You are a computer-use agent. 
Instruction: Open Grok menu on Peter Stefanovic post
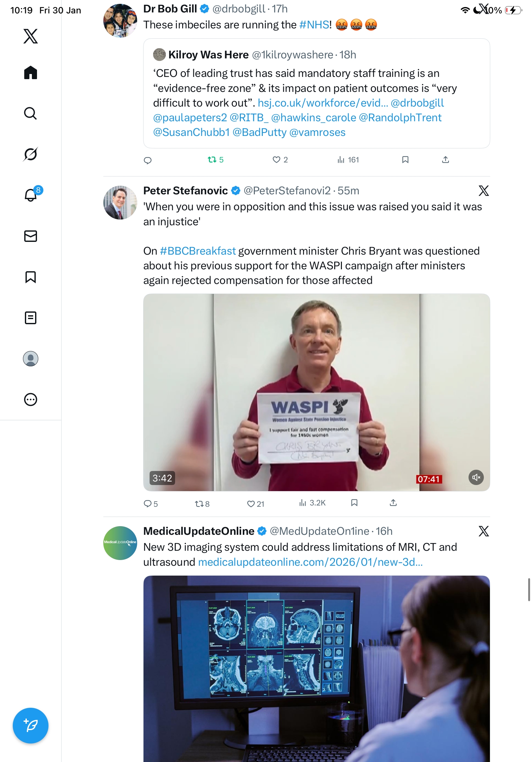pos(484,190)
